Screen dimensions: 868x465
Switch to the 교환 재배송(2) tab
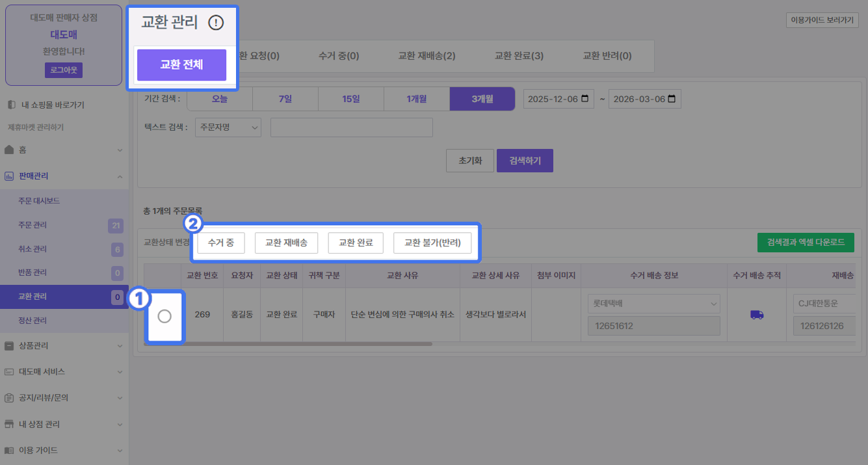(427, 56)
